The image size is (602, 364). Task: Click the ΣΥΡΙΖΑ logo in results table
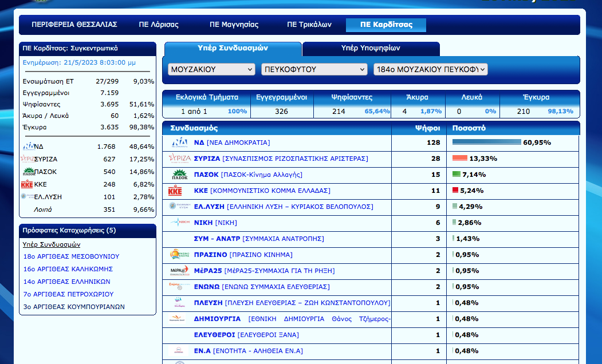click(180, 159)
